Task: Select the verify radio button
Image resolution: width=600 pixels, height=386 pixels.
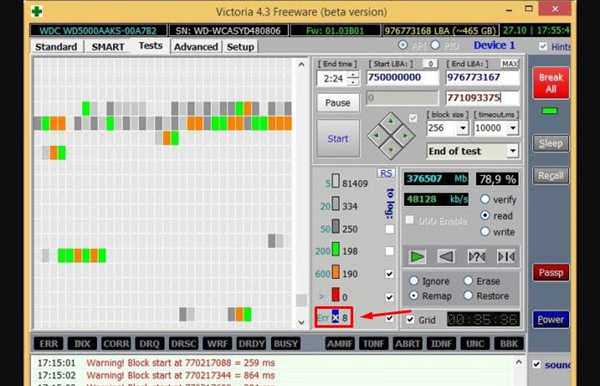Action: (485, 199)
